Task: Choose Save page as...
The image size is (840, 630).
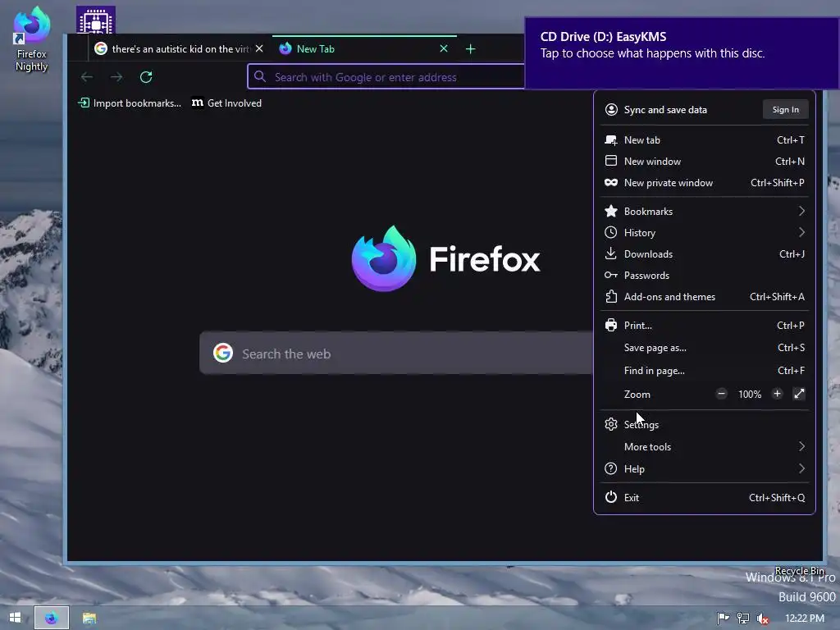Action: tap(704, 348)
